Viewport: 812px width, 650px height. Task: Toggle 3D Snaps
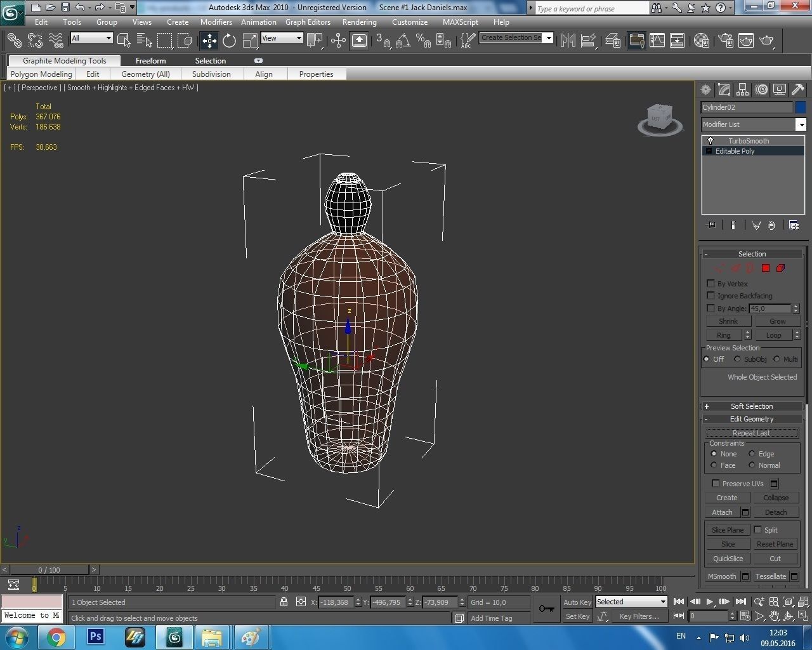pyautogui.click(x=383, y=41)
